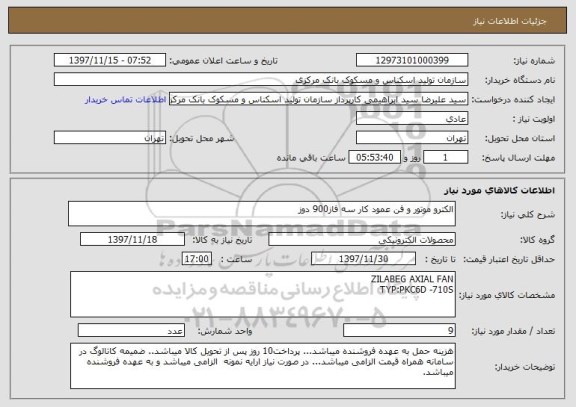The height and width of the screenshot is (407, 576).
Task: Select the شهر محل تحویل label
Action: 202,138
